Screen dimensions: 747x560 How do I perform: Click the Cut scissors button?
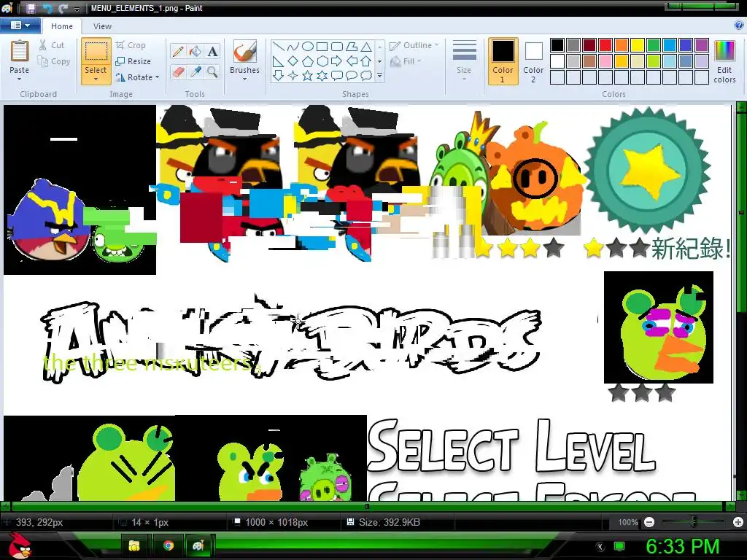52,45
